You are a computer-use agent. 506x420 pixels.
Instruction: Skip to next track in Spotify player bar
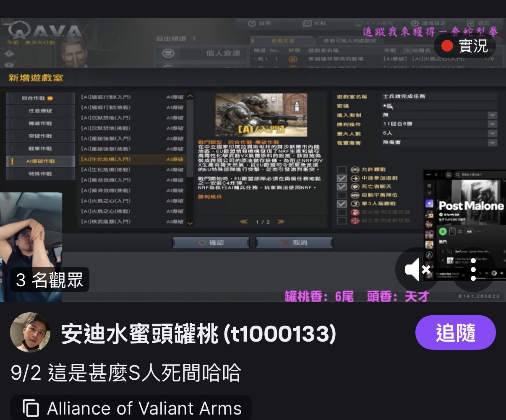pos(501,273)
